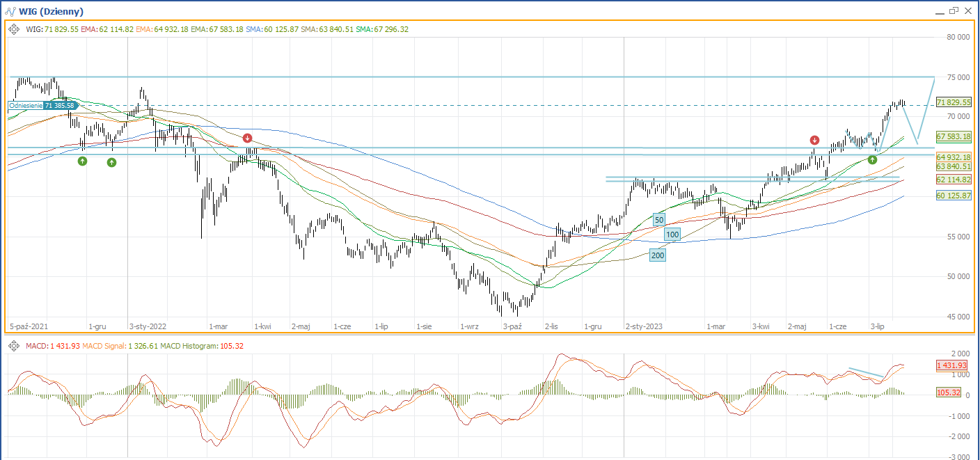Select red down-arrow marker near May 2023
Screen dimensions: 980x460
(x=814, y=141)
